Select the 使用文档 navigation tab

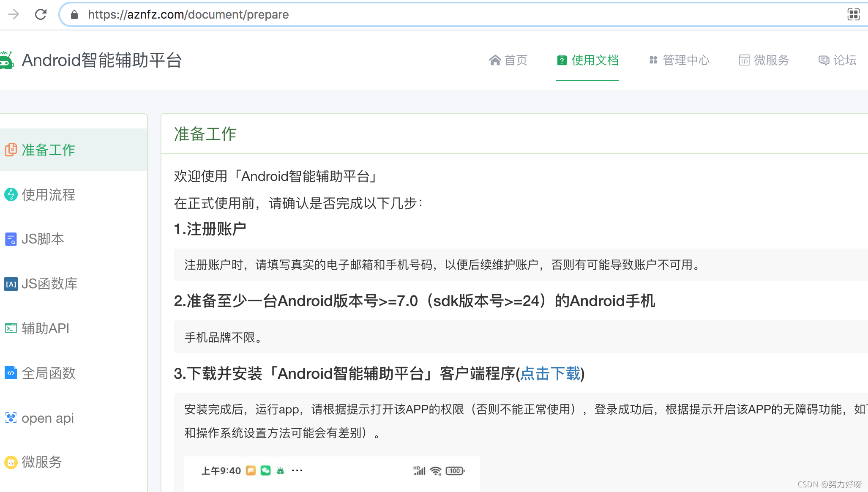tap(587, 60)
